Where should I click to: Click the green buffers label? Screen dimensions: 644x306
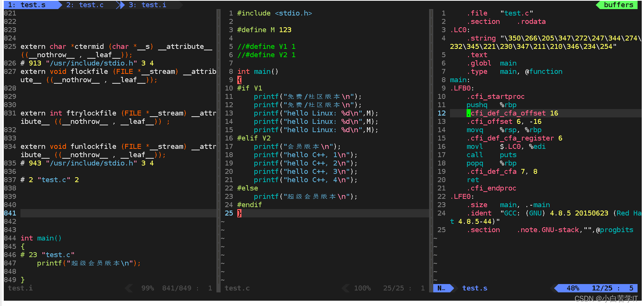click(x=618, y=5)
